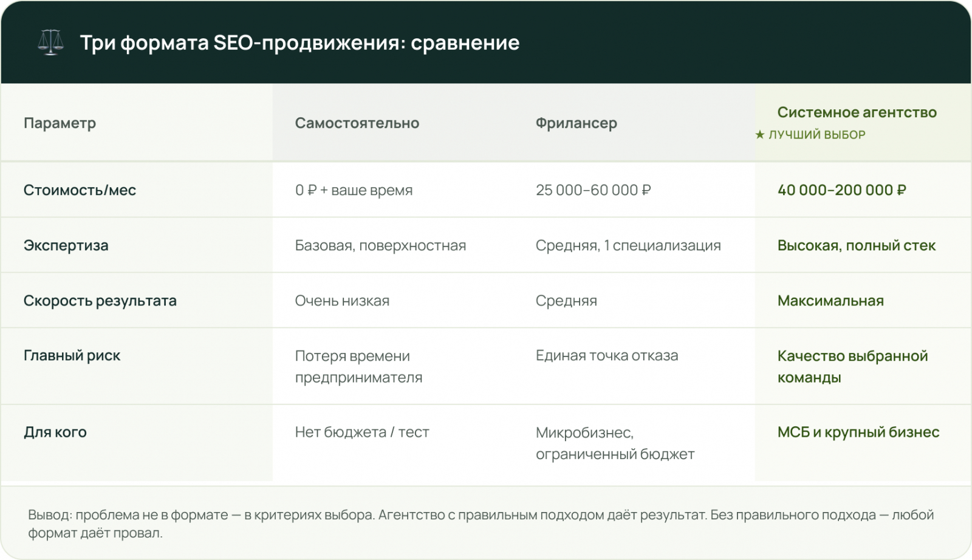This screenshot has width=972, height=560.
Task: Click the agency price 40 000–200 000 ₽
Action: tap(841, 190)
